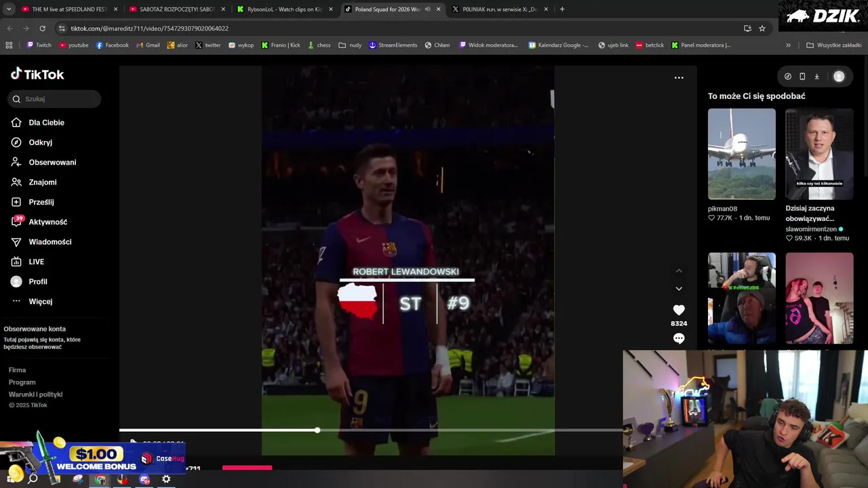This screenshot has height=488, width=868.
Task: Open the TikTok logo home link
Action: [x=37, y=74]
